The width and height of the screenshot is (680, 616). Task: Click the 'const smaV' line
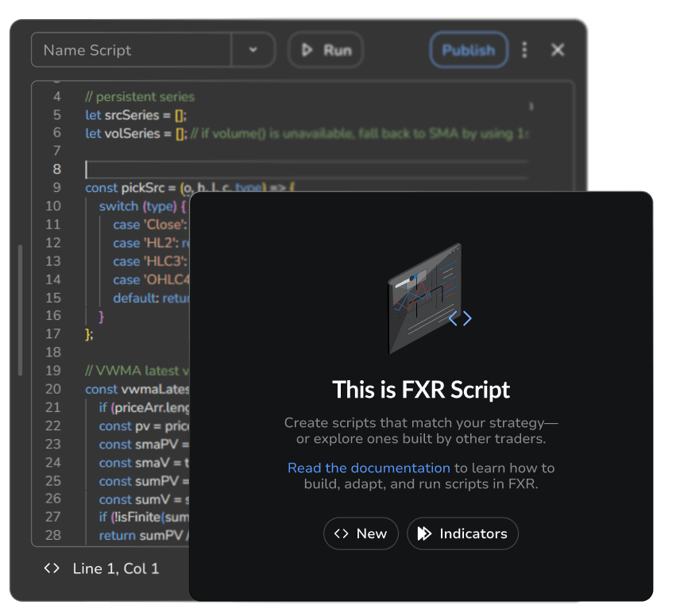144,463
